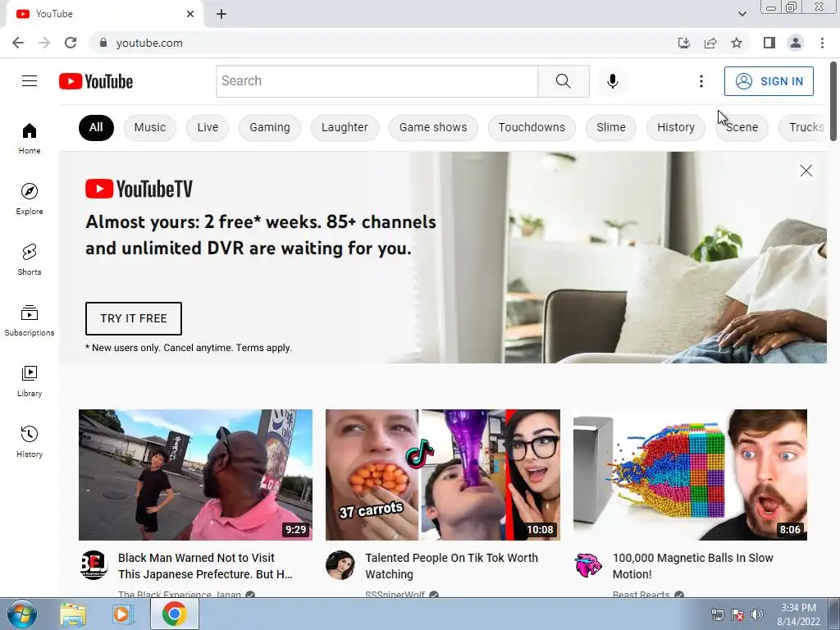The image size is (840, 630).
Task: Click inside the YouTube search field
Action: coord(377,81)
